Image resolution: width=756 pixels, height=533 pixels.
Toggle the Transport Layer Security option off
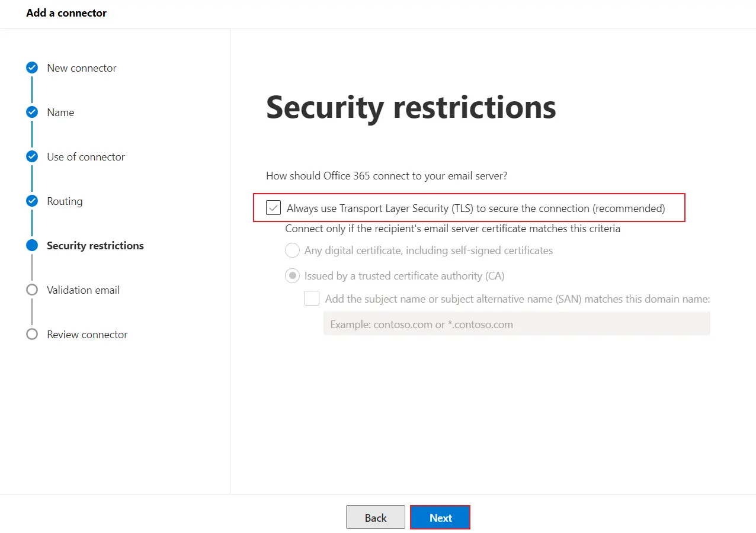tap(273, 207)
